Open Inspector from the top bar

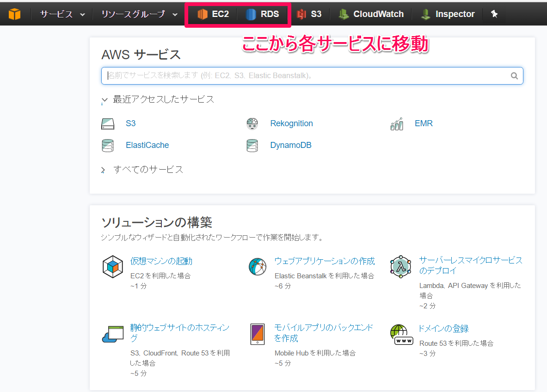click(x=448, y=14)
